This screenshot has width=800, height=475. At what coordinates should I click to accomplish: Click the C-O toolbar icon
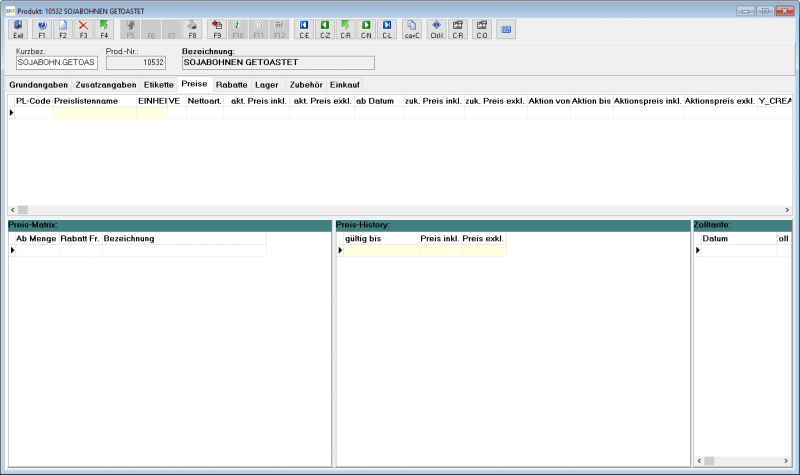point(482,29)
